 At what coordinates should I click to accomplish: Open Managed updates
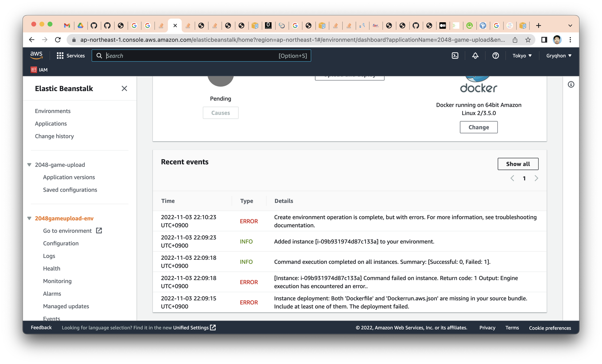(66, 306)
